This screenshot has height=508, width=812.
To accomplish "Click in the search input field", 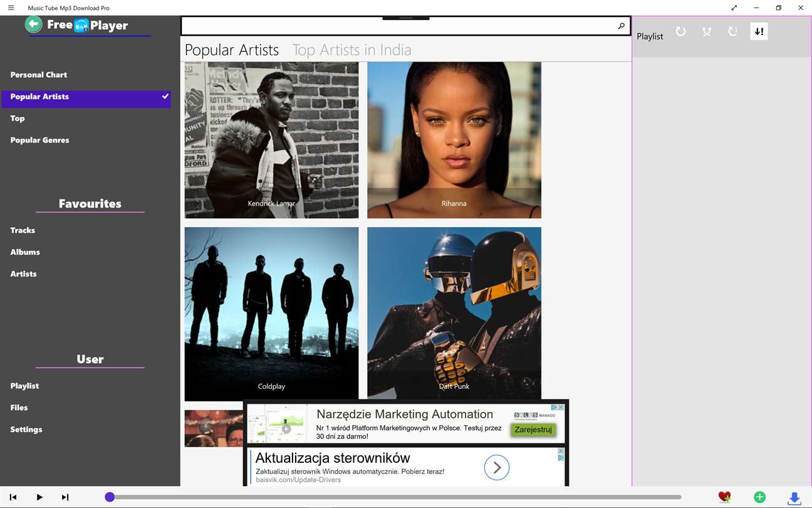I will 398,26.
